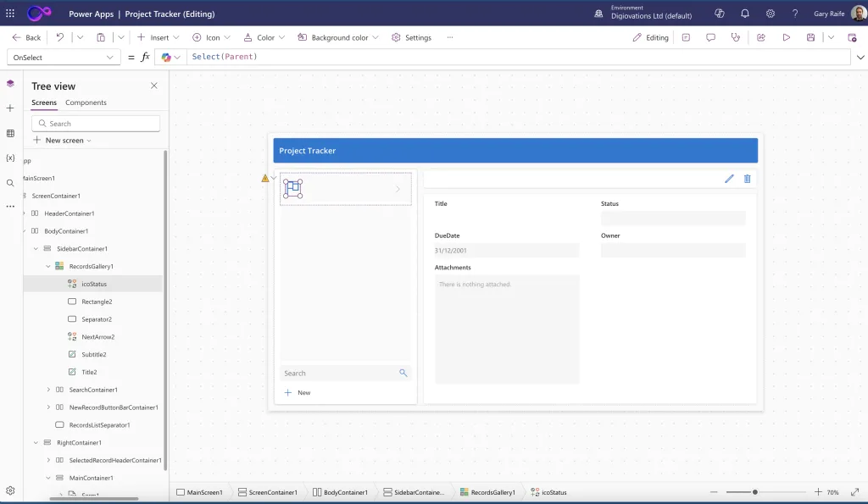Click the Back button
Image resolution: width=868 pixels, height=504 pixels.
(26, 37)
